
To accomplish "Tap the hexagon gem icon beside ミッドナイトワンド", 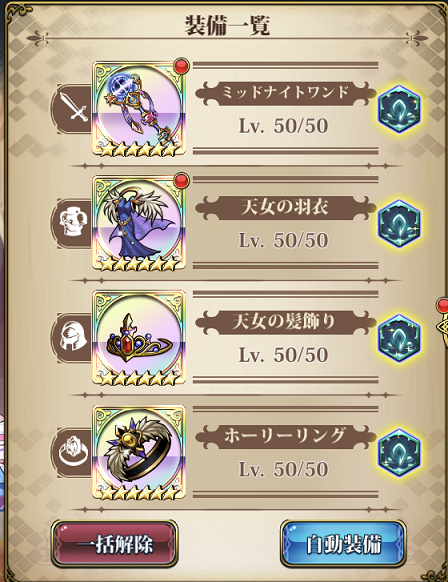I will pyautogui.click(x=399, y=109).
